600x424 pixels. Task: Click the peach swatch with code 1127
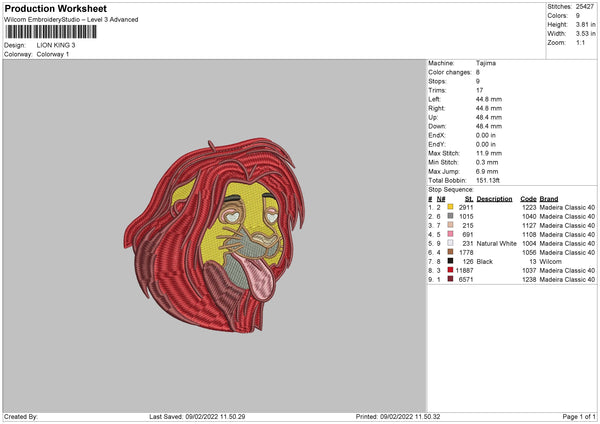click(451, 225)
